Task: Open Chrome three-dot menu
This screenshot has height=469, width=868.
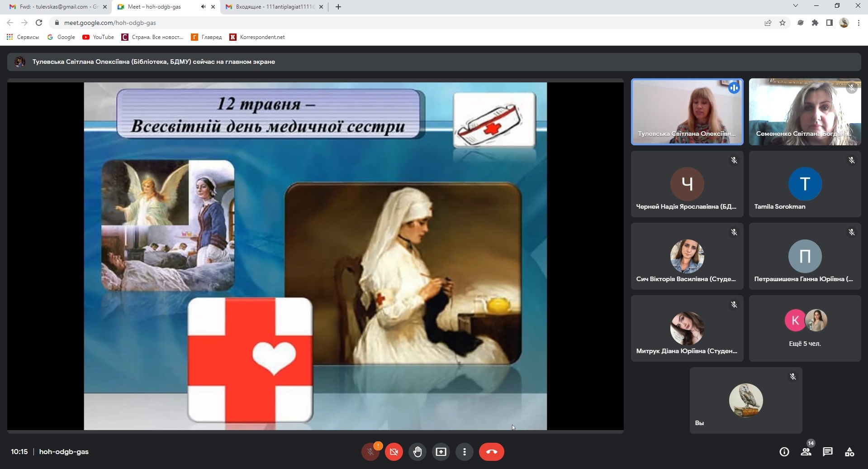Action: pyautogui.click(x=859, y=23)
